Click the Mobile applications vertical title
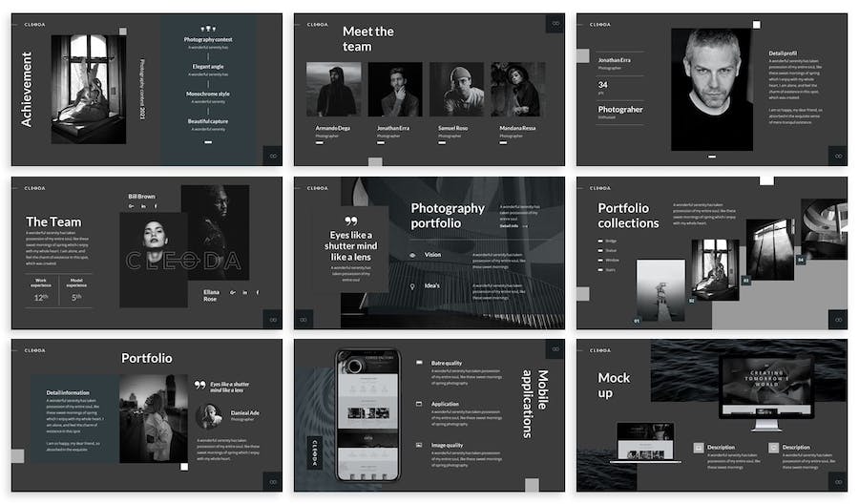Screen dimensions: 859x504 pyautogui.click(x=534, y=404)
